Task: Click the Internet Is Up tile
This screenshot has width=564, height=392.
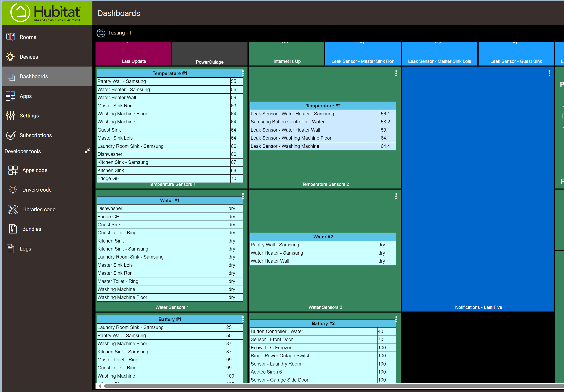Action: coord(287,54)
